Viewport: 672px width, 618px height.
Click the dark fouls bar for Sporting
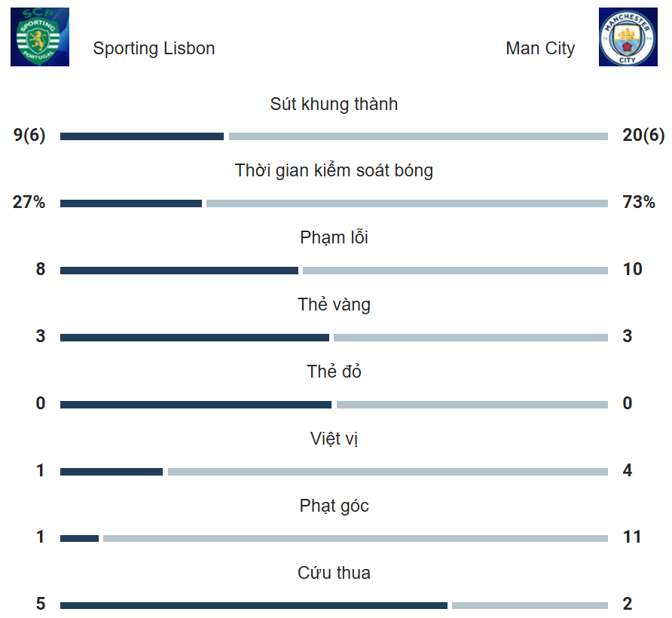pyautogui.click(x=179, y=271)
